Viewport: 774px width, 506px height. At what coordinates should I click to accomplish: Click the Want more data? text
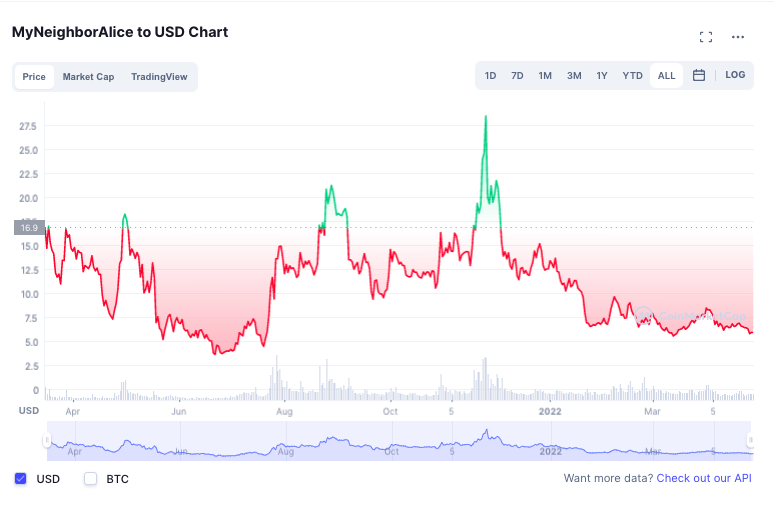point(608,478)
